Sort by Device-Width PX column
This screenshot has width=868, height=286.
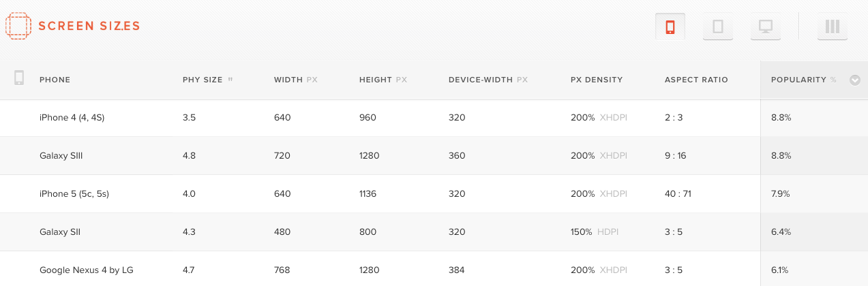[488, 80]
